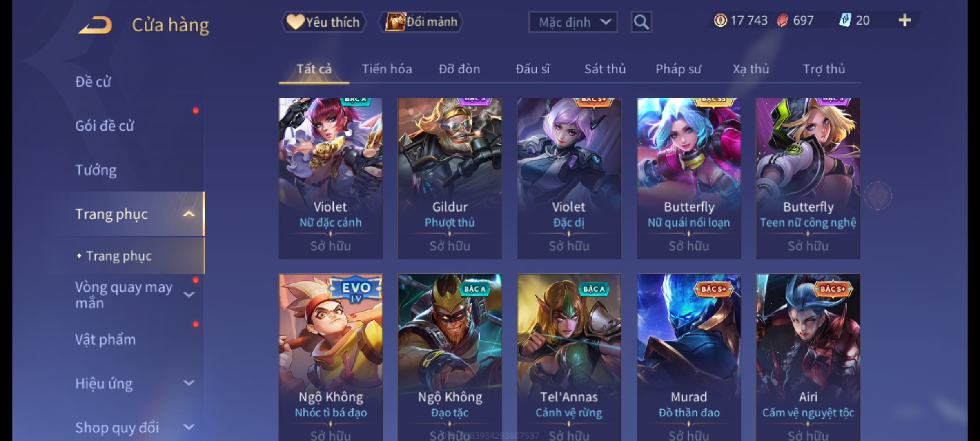Expand Vòng quay may mắn menu
The height and width of the screenshot is (441, 980).
tap(189, 294)
